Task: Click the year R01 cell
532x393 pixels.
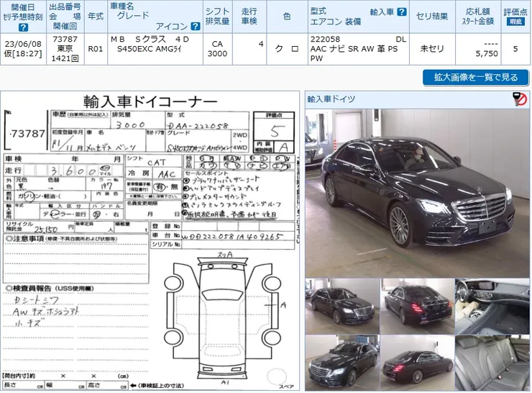Action: tap(96, 49)
